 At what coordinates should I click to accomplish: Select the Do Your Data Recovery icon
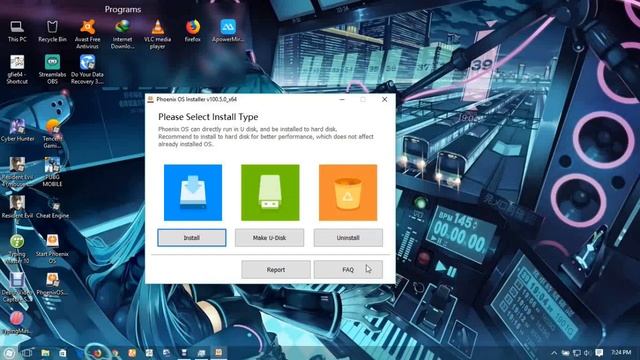(x=87, y=69)
